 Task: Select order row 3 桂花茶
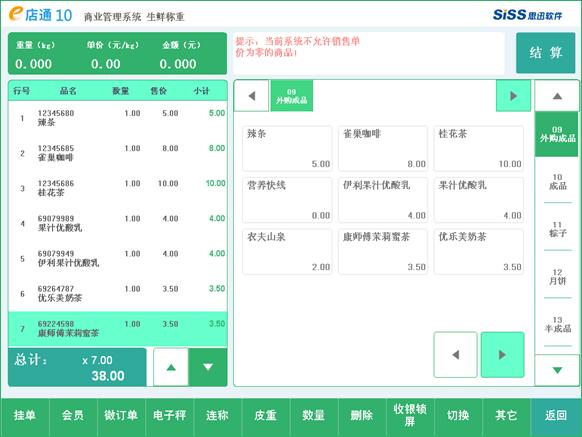(x=118, y=188)
